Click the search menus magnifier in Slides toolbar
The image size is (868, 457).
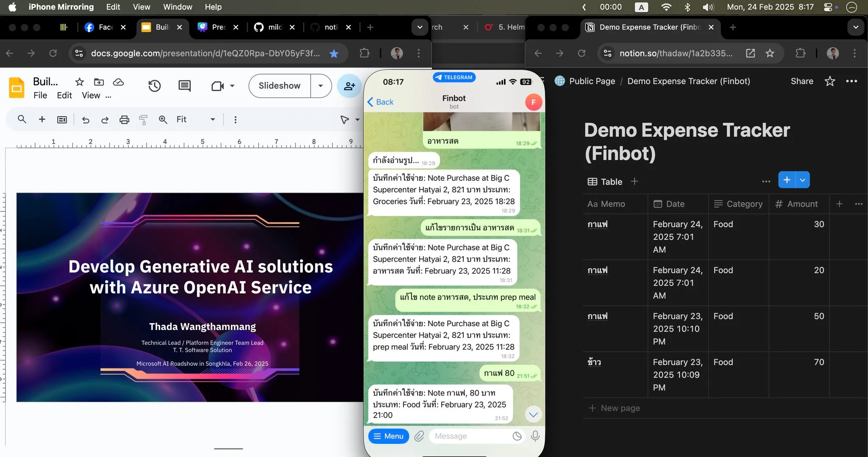(22, 119)
